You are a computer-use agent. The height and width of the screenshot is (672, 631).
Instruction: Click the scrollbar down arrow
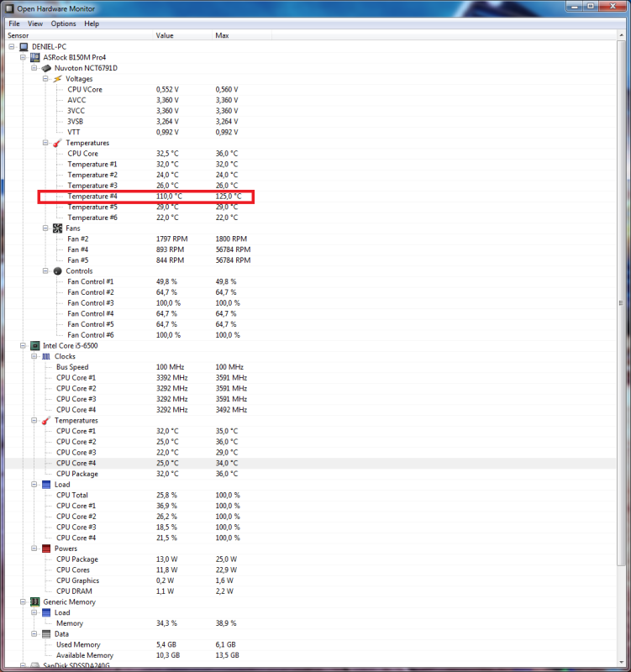pyautogui.click(x=621, y=663)
